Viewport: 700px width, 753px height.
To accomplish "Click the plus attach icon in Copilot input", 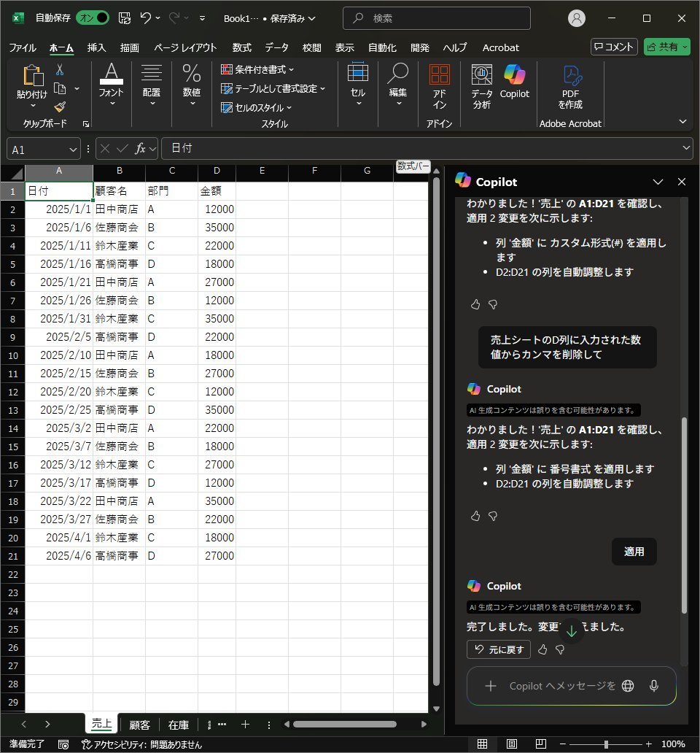I will [490, 686].
